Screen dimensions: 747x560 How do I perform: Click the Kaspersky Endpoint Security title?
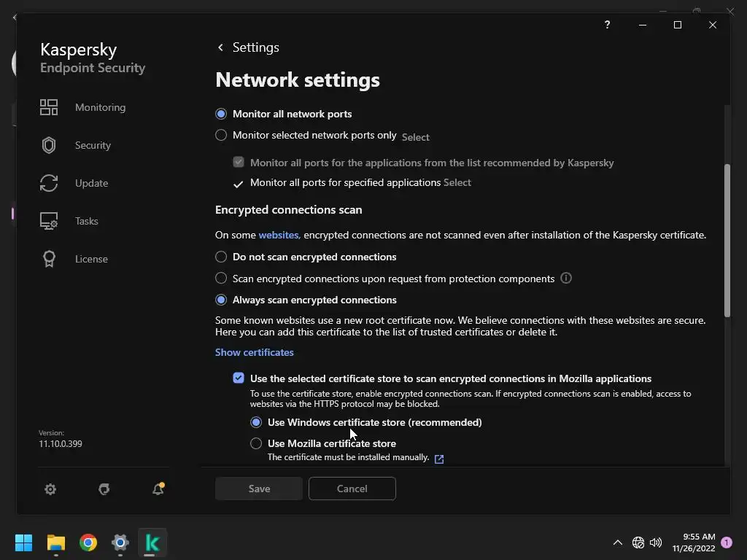tap(93, 58)
